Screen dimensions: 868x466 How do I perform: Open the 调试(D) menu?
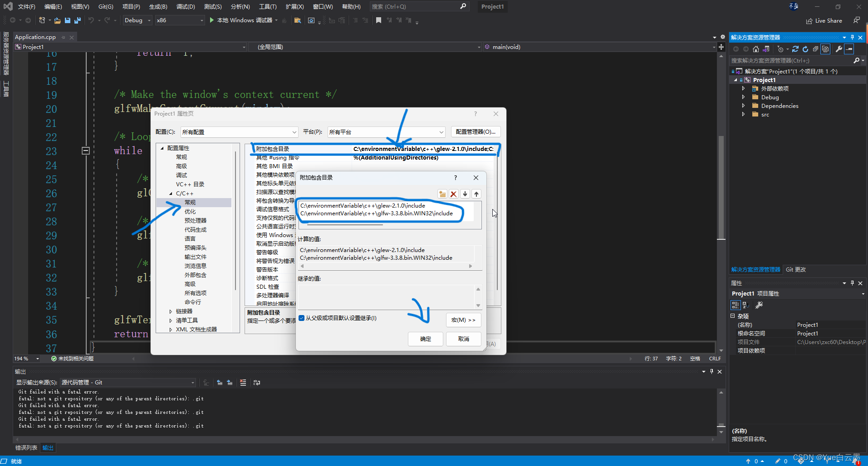point(186,6)
